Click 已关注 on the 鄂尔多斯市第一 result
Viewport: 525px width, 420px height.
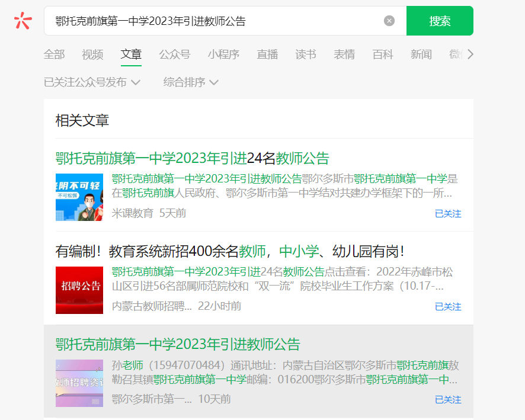[447, 400]
